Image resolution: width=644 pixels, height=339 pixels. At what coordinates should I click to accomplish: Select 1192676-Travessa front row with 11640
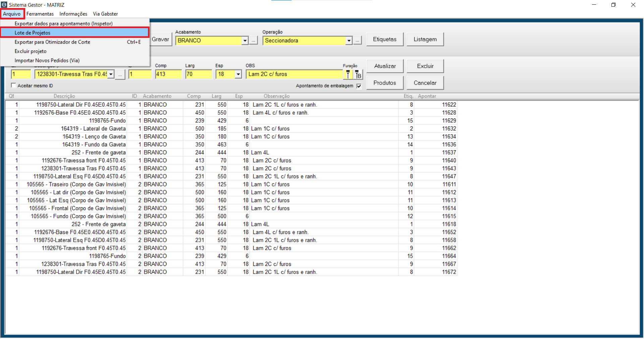(x=231, y=161)
